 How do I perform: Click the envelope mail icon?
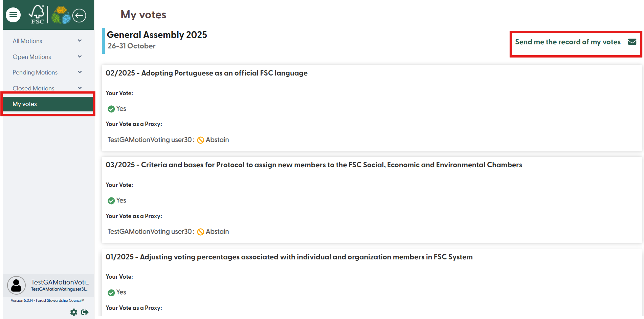point(632,42)
